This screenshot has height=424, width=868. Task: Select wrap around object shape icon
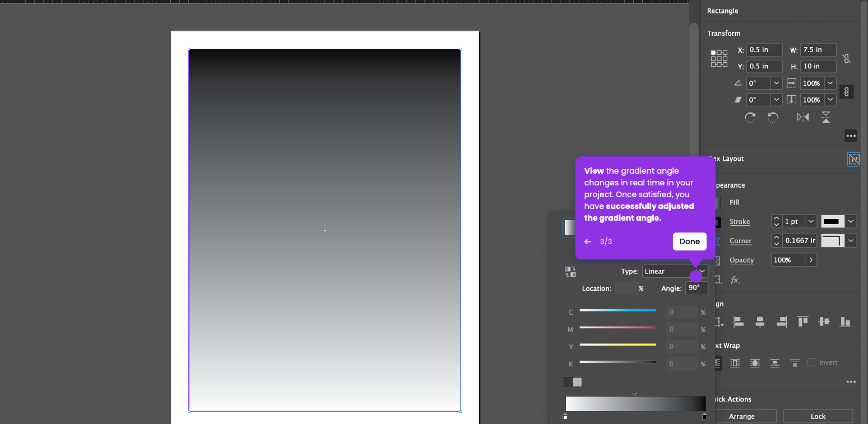(x=755, y=363)
